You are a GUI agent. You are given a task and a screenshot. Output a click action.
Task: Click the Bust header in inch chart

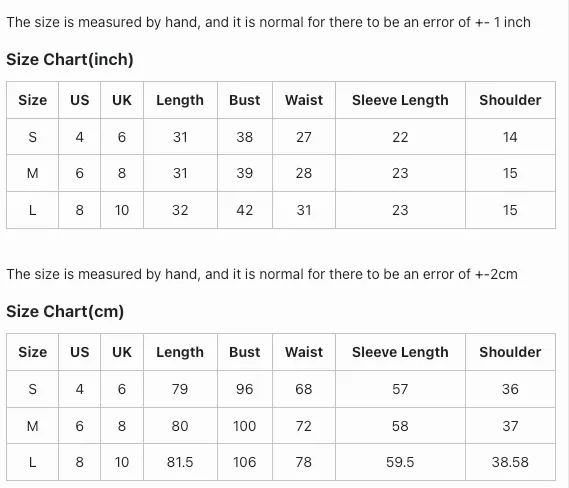pyautogui.click(x=245, y=100)
